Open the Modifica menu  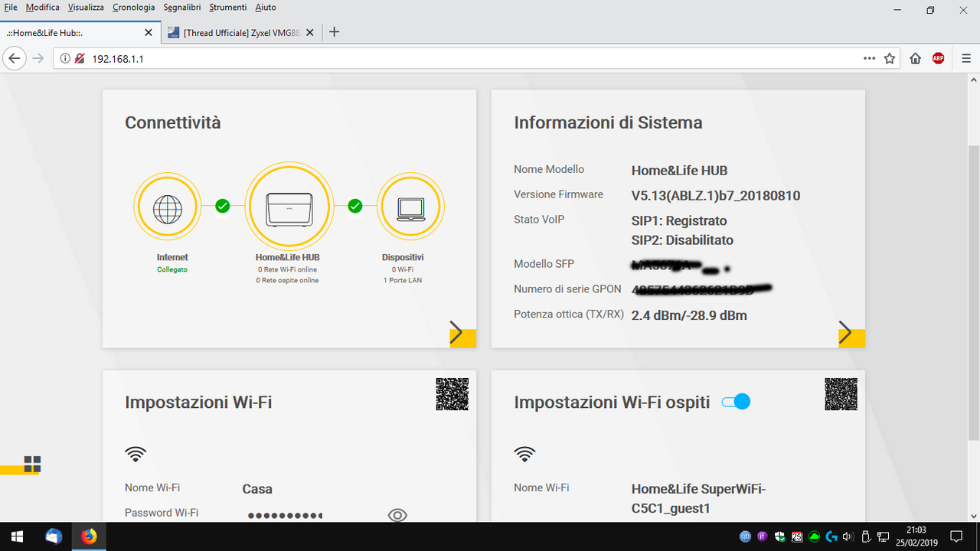(x=42, y=7)
